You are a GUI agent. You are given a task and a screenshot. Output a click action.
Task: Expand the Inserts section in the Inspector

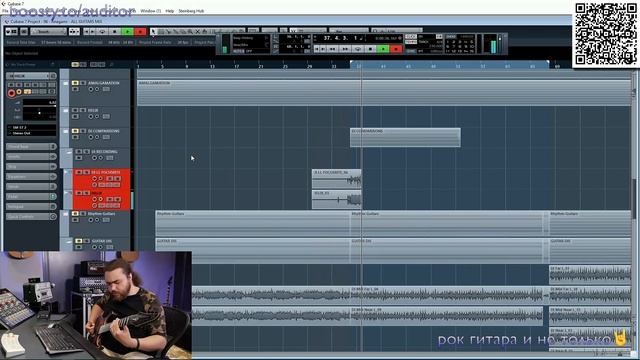pos(31,157)
